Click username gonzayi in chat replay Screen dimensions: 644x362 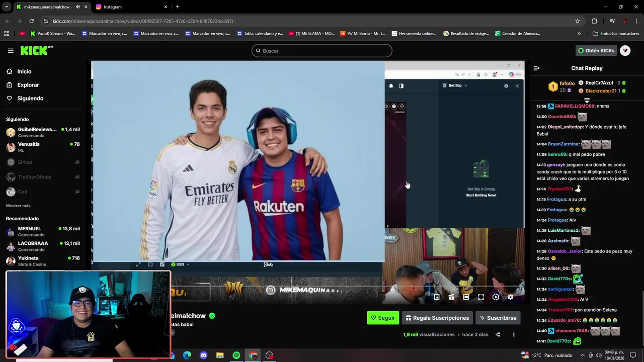tap(556, 165)
